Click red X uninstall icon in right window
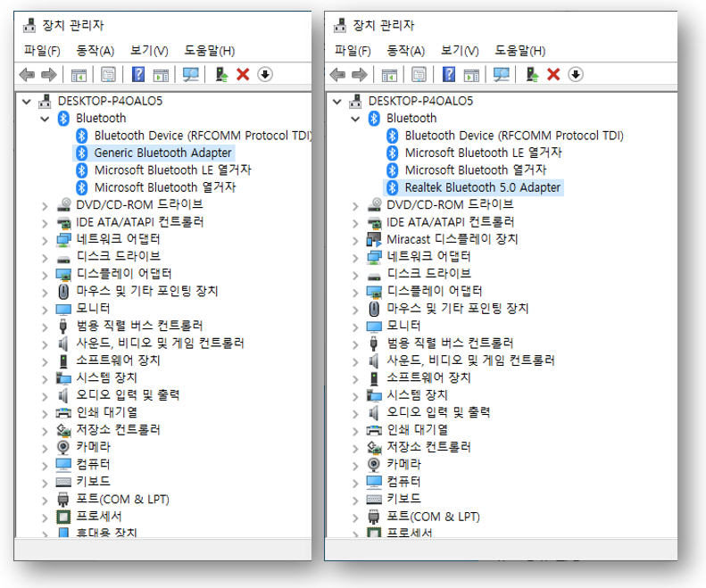Screen dimensions: 706x588 coord(553,74)
